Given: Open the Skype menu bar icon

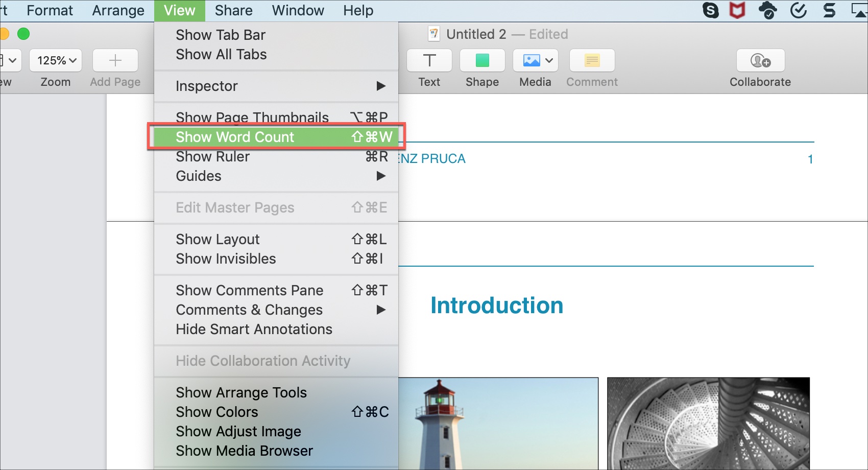Looking at the screenshot, I should pos(711,10).
